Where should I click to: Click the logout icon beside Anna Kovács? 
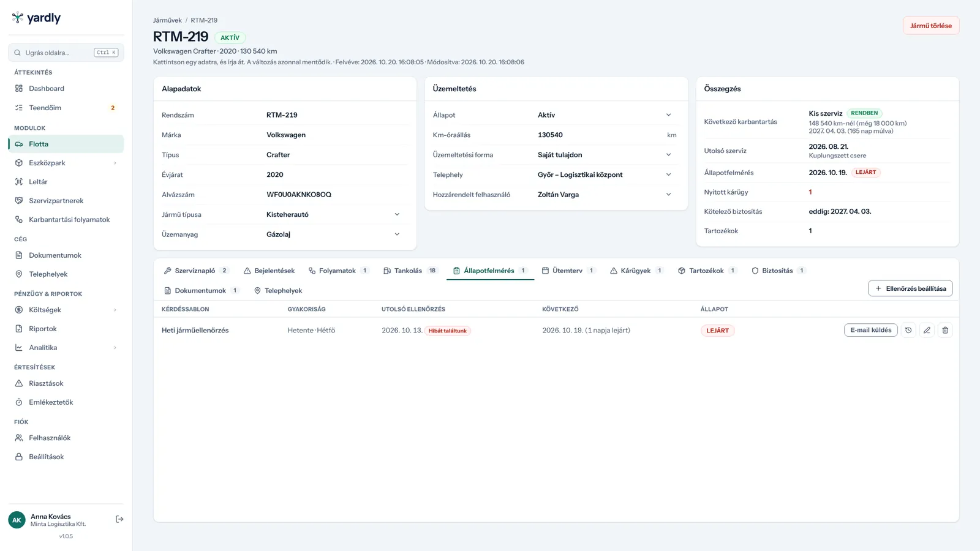click(119, 519)
